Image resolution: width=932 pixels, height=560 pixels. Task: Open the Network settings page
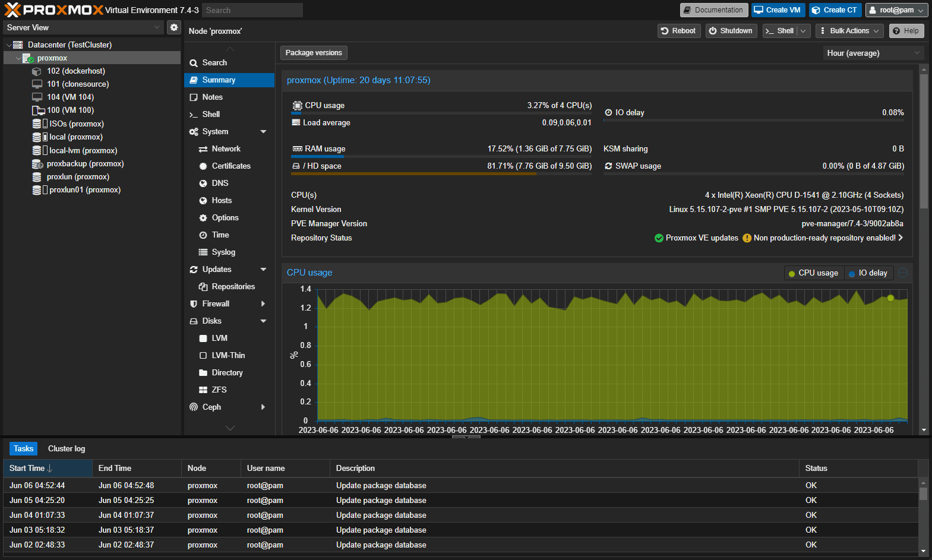226,149
